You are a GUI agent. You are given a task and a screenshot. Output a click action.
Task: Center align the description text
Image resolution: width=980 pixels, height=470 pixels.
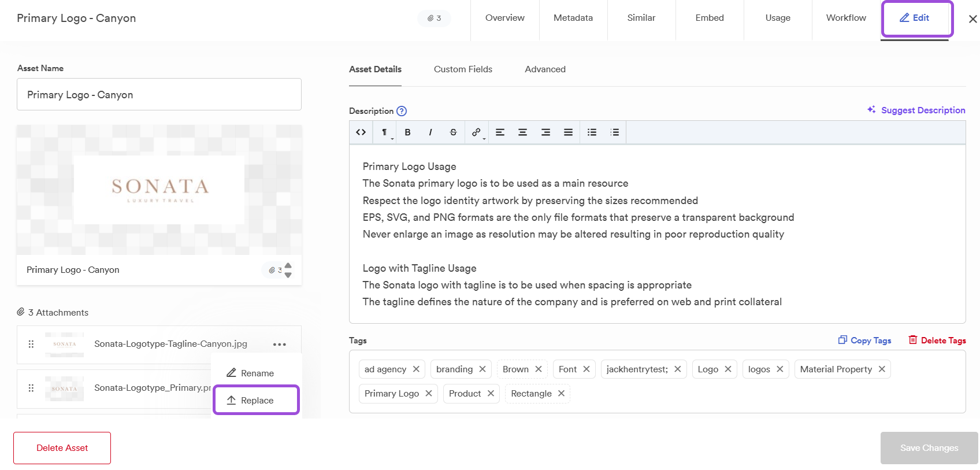click(x=522, y=132)
